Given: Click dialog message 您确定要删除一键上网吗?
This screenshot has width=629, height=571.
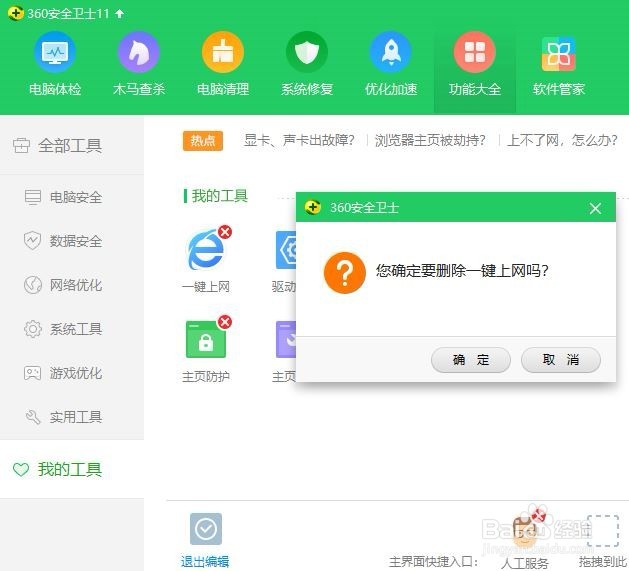Looking at the screenshot, I should click(x=462, y=271).
